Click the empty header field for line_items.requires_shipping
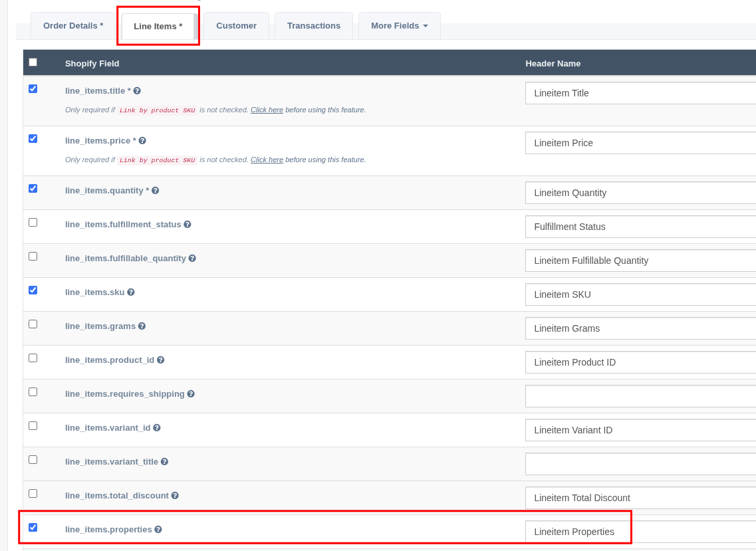The image size is (756, 551). 640,396
